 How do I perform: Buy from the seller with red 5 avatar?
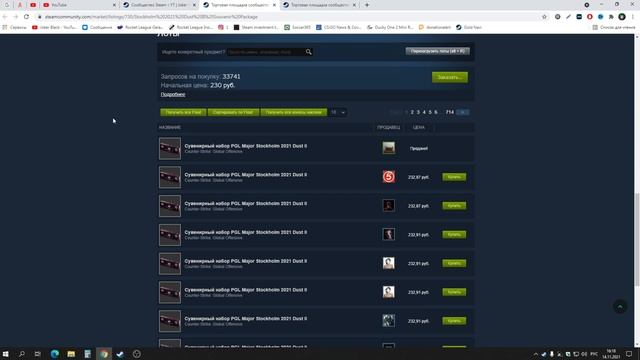click(454, 177)
